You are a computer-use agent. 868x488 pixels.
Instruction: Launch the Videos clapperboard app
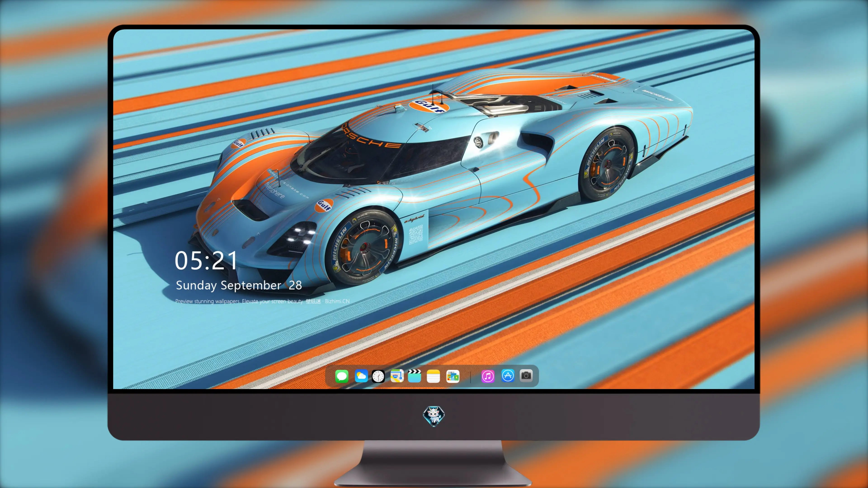(415, 376)
